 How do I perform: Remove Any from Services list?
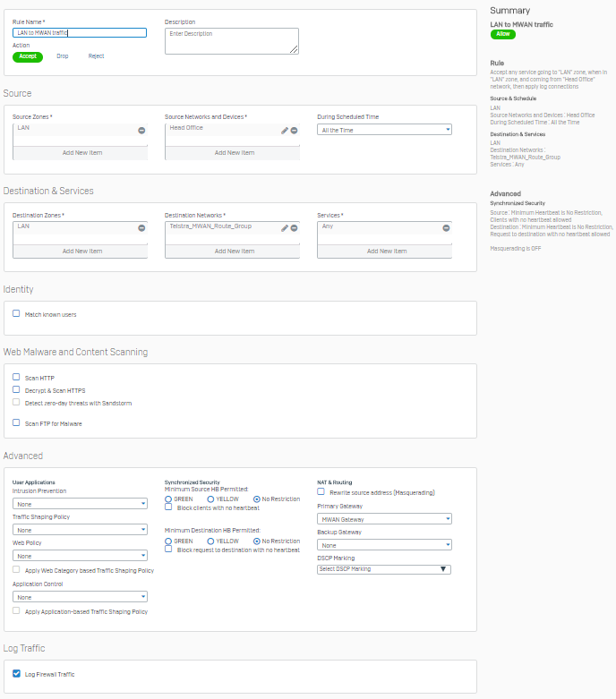[x=446, y=228]
